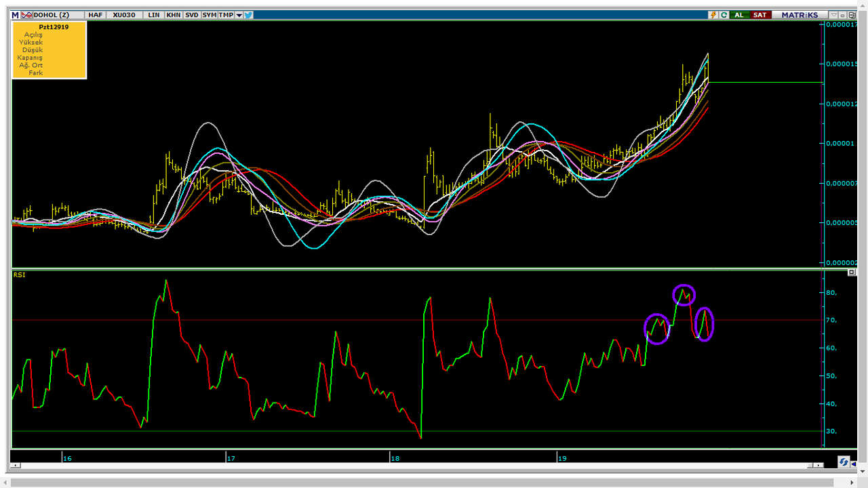Click the RSI panel maximize box icon
This screenshot has width=868, height=488.
[852, 272]
